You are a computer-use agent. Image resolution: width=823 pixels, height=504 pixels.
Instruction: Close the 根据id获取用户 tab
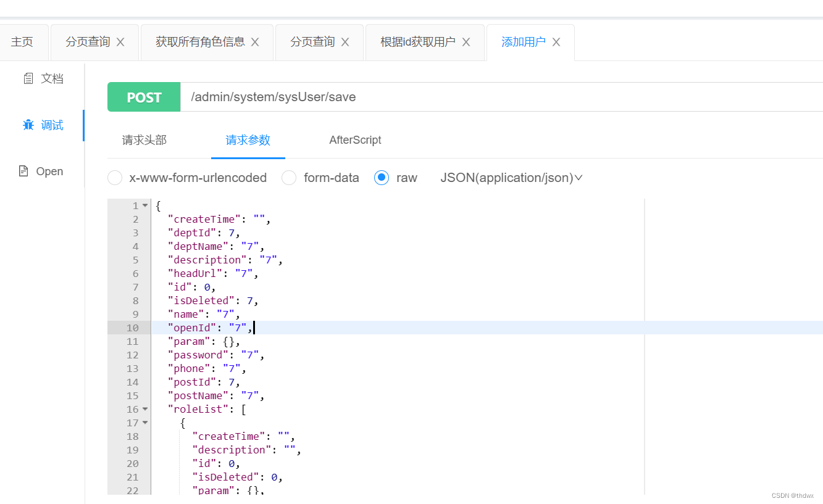tap(466, 42)
